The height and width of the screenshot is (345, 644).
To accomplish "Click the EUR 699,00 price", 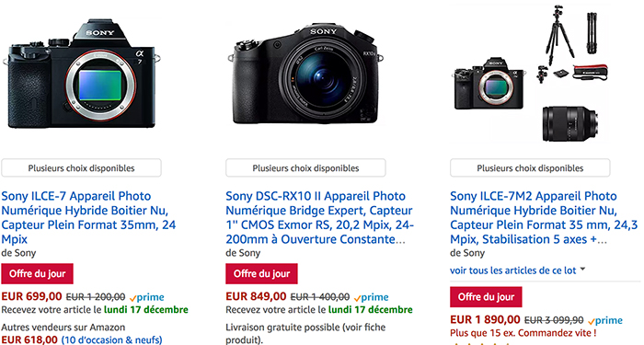I will coord(31,296).
